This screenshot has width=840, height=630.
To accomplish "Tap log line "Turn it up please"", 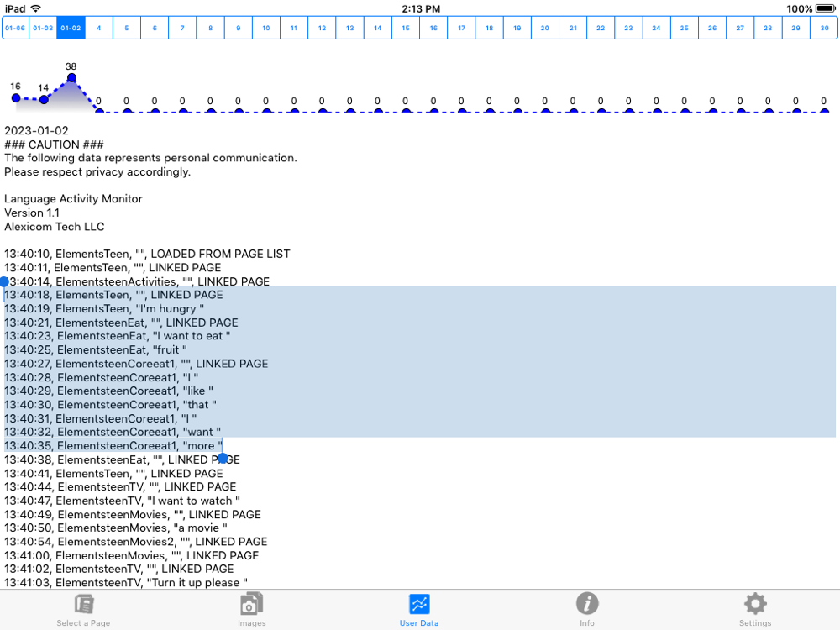I will [x=126, y=583].
